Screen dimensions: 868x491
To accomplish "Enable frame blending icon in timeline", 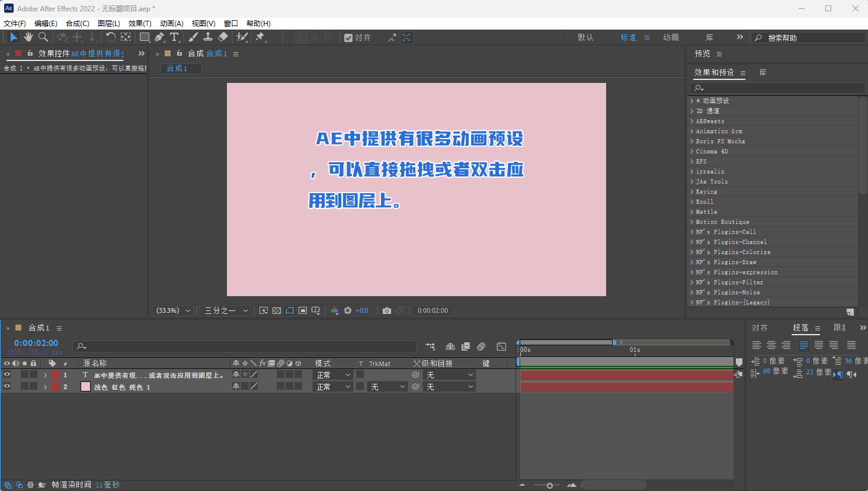I will click(466, 346).
